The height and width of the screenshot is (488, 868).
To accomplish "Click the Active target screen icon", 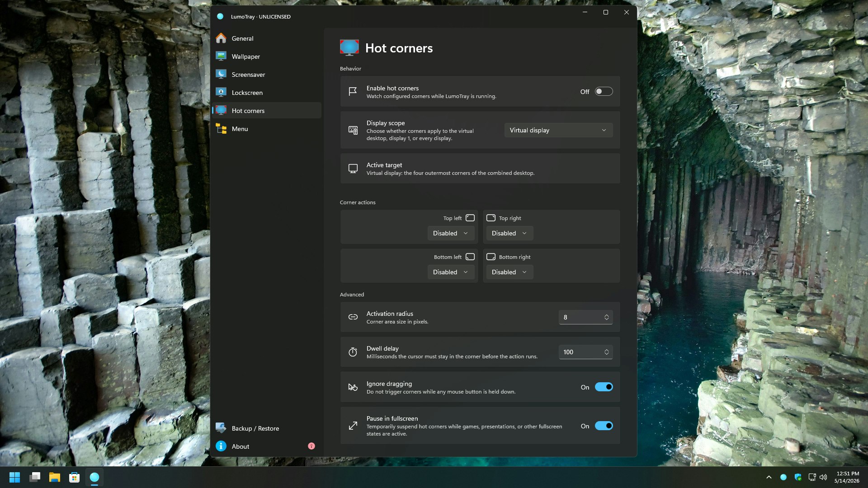I will pyautogui.click(x=353, y=169).
